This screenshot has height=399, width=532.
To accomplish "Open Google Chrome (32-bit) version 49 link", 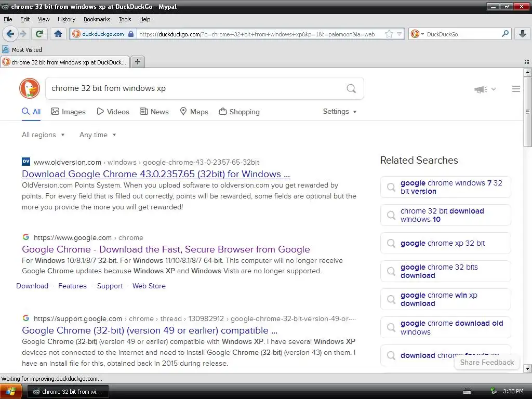I will (x=150, y=330).
